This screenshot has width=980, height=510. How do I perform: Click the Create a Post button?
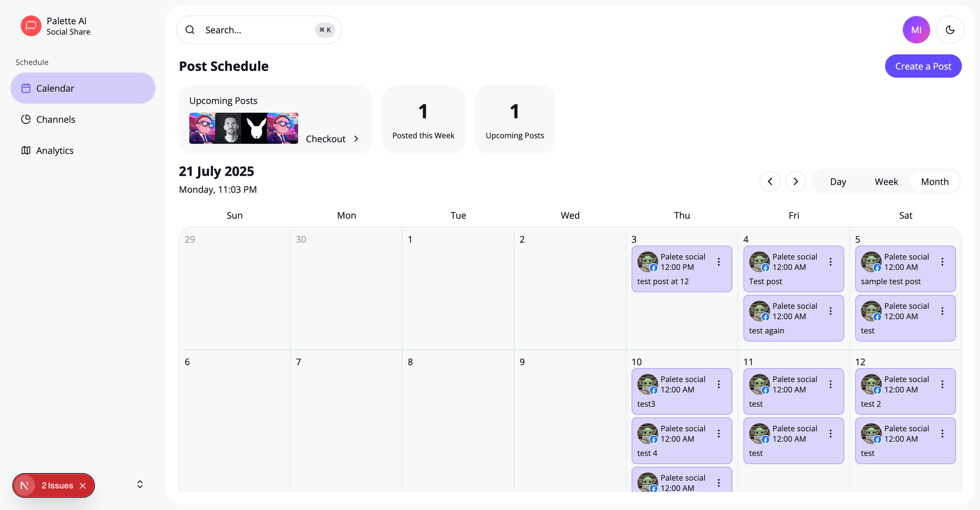(923, 66)
